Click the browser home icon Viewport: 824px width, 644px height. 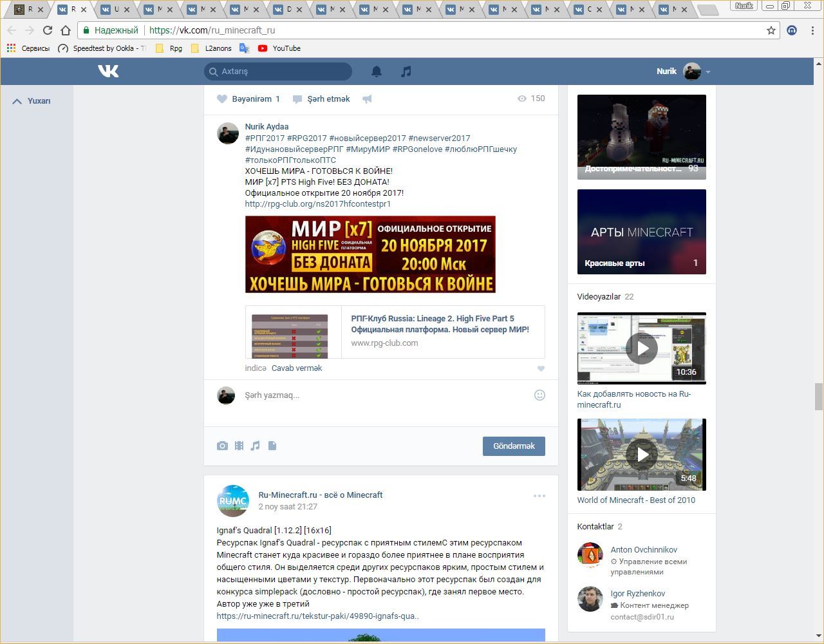point(65,30)
